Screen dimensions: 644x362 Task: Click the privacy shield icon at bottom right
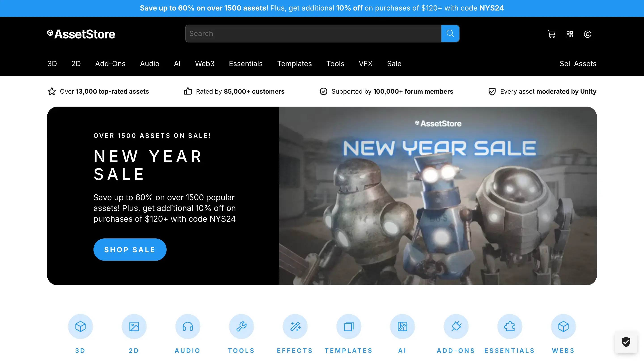point(626,342)
